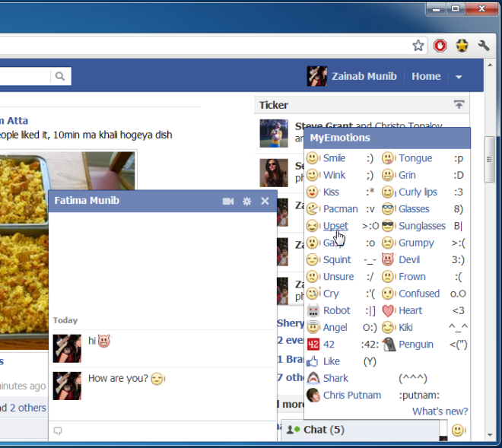This screenshot has width=502, height=448.
Task: Open the food dish photo
Action: point(67,250)
